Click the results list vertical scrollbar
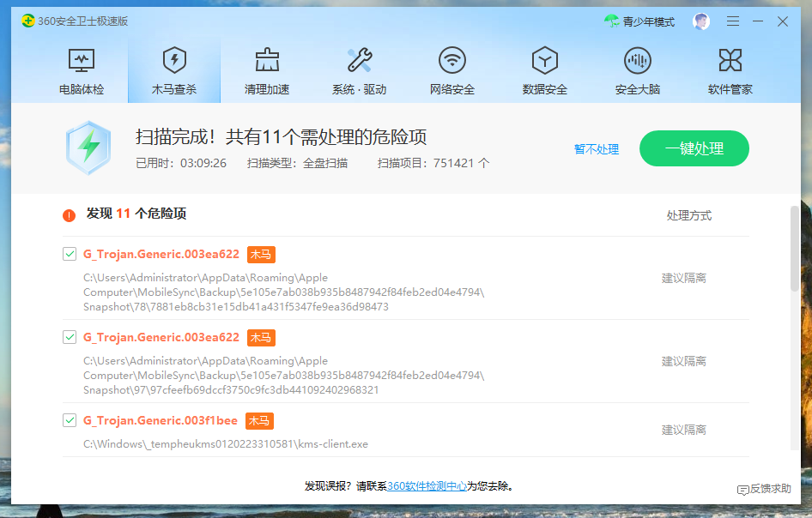Screen dimensions: 812x518 pyautogui.click(x=795, y=249)
